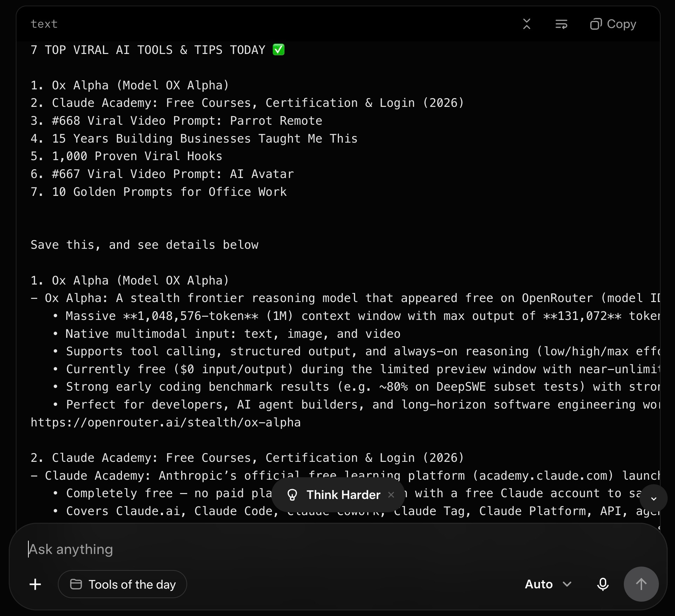
Task: Open the Auto model selector dropdown
Action: pos(548,584)
